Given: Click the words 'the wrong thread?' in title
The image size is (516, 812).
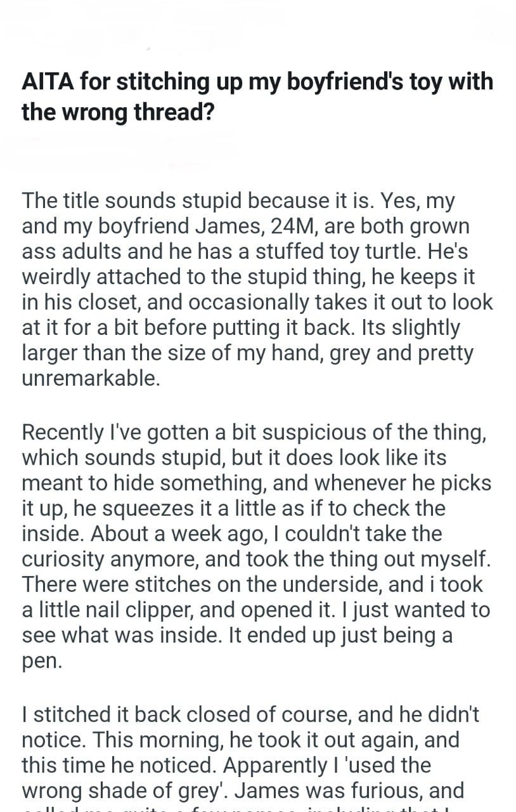Looking at the screenshot, I should (117, 112).
